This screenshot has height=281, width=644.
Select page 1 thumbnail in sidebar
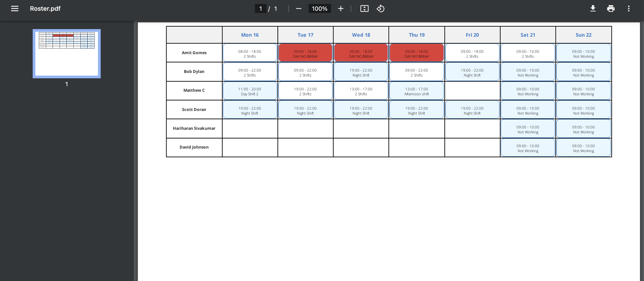[x=67, y=53]
